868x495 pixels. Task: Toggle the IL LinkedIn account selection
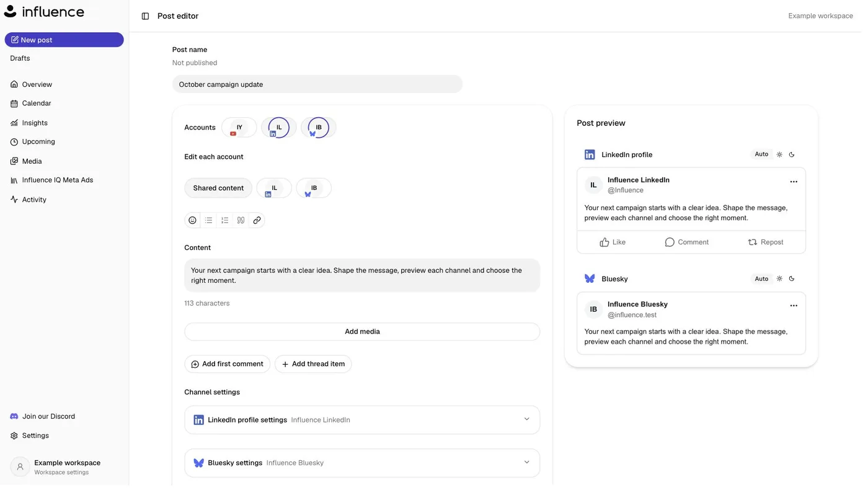(x=281, y=128)
